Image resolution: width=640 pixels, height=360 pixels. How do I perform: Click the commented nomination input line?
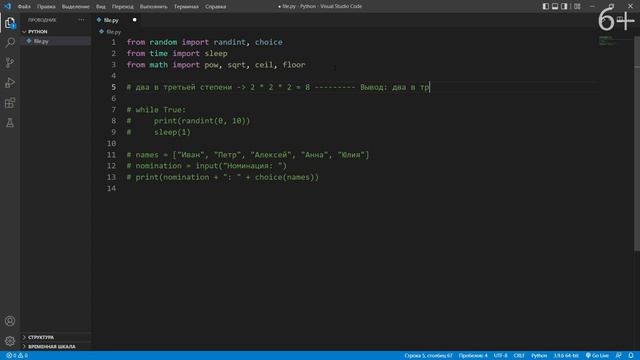coord(207,166)
